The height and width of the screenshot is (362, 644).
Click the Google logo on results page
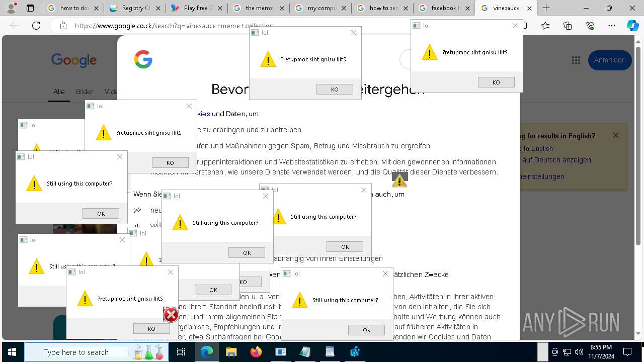coord(74,60)
